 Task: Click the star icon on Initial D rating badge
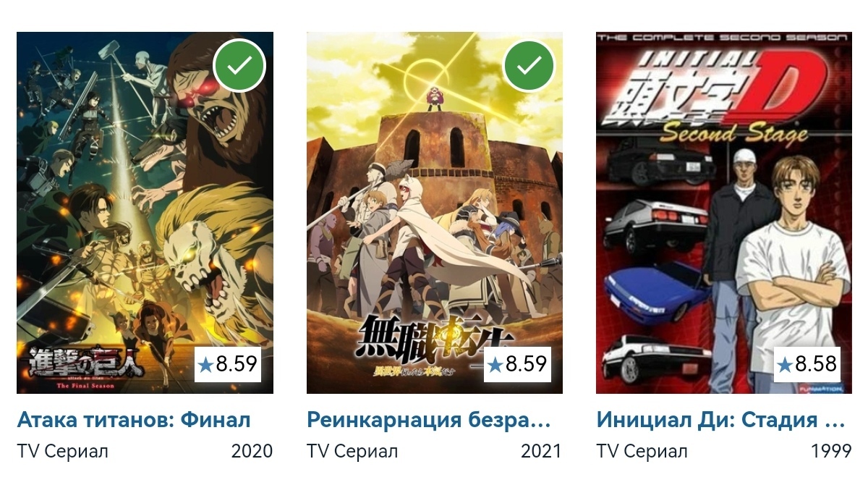pyautogui.click(x=785, y=365)
